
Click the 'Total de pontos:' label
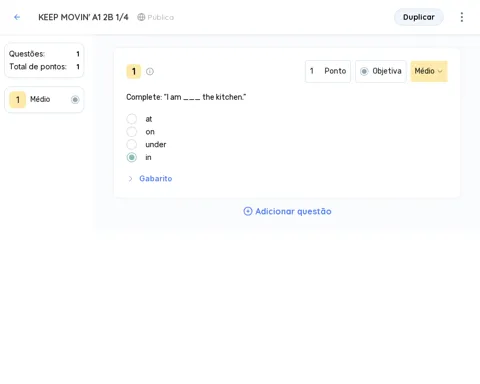(x=38, y=67)
